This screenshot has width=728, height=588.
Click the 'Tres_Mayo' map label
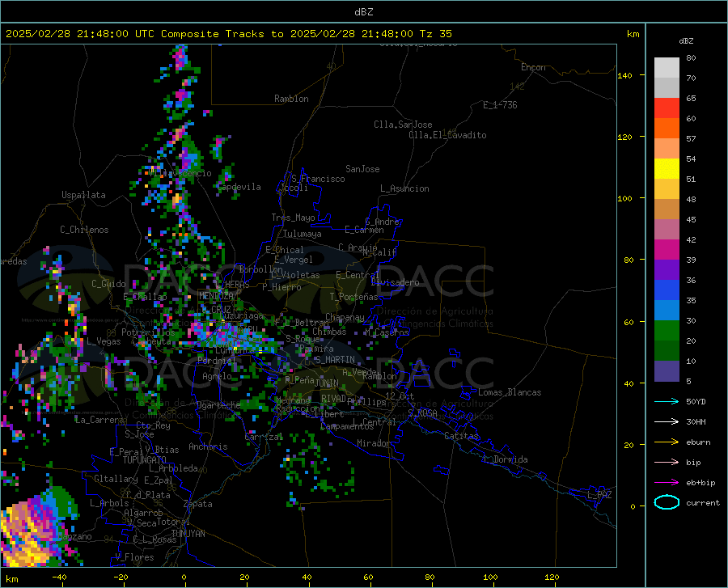pyautogui.click(x=293, y=218)
